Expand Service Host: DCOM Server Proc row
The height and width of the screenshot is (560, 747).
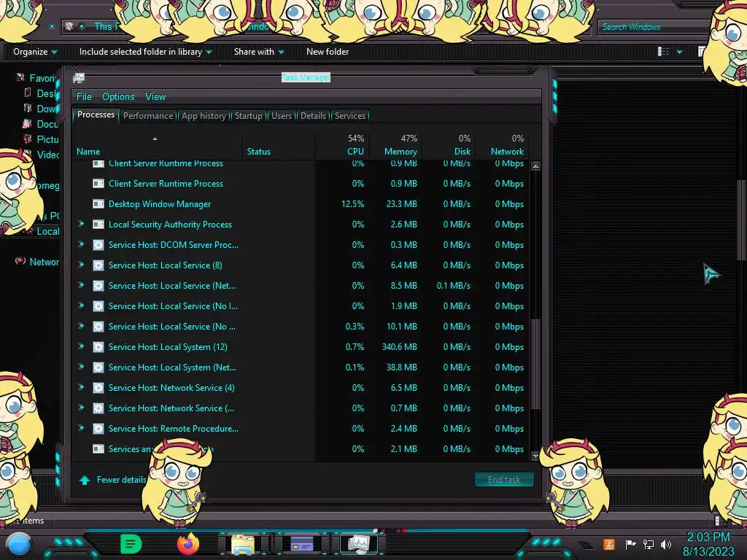81,244
